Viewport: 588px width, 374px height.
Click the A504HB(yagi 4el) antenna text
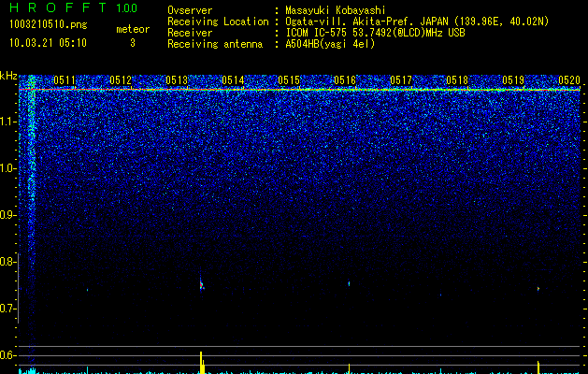click(x=330, y=44)
